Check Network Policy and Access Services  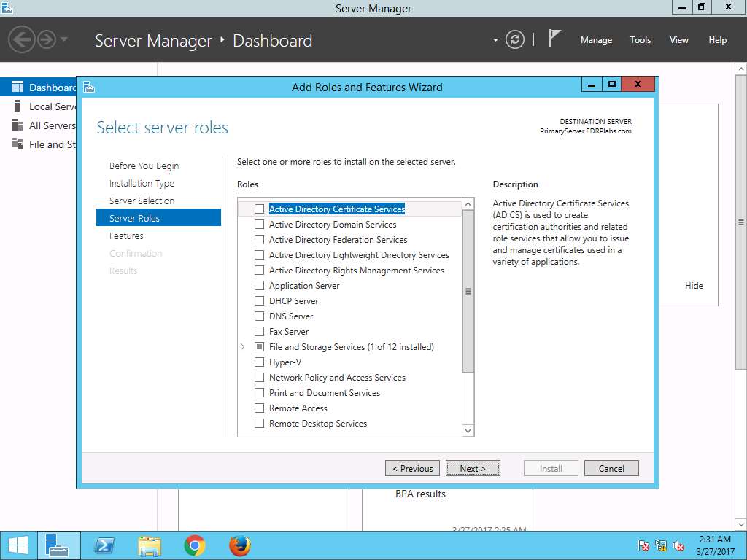pos(259,377)
